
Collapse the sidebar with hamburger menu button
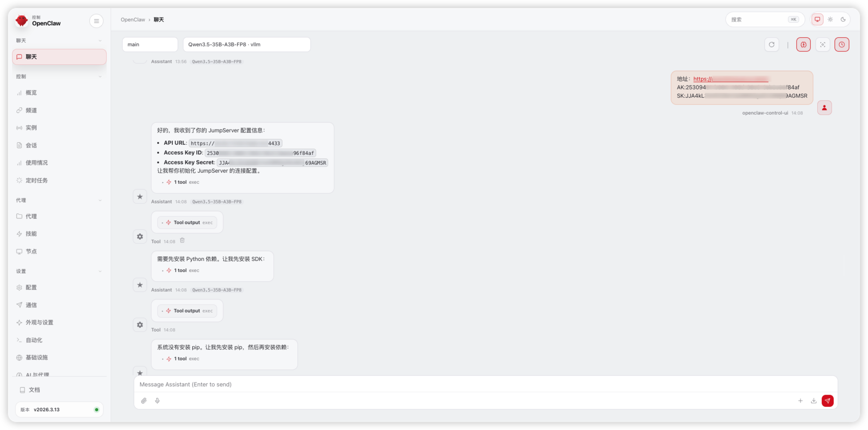pos(96,21)
